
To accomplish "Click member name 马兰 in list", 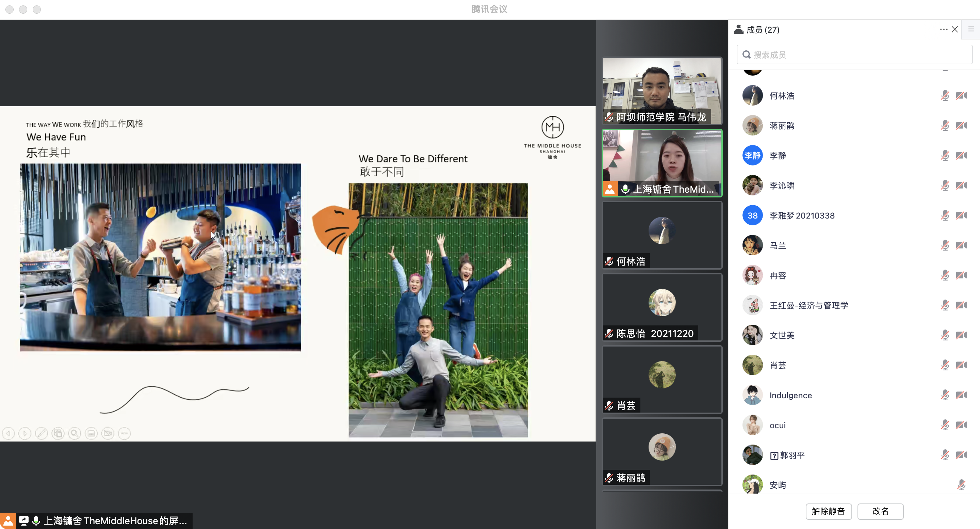I will pyautogui.click(x=778, y=245).
